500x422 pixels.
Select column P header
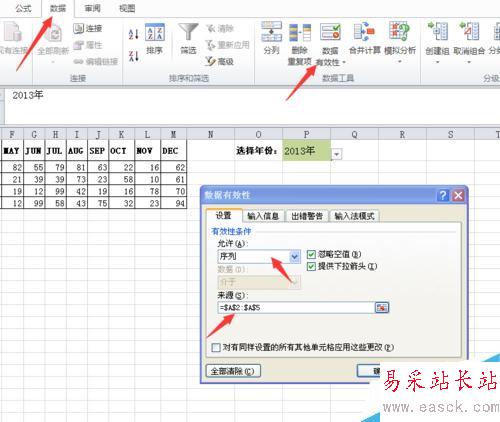(x=307, y=134)
